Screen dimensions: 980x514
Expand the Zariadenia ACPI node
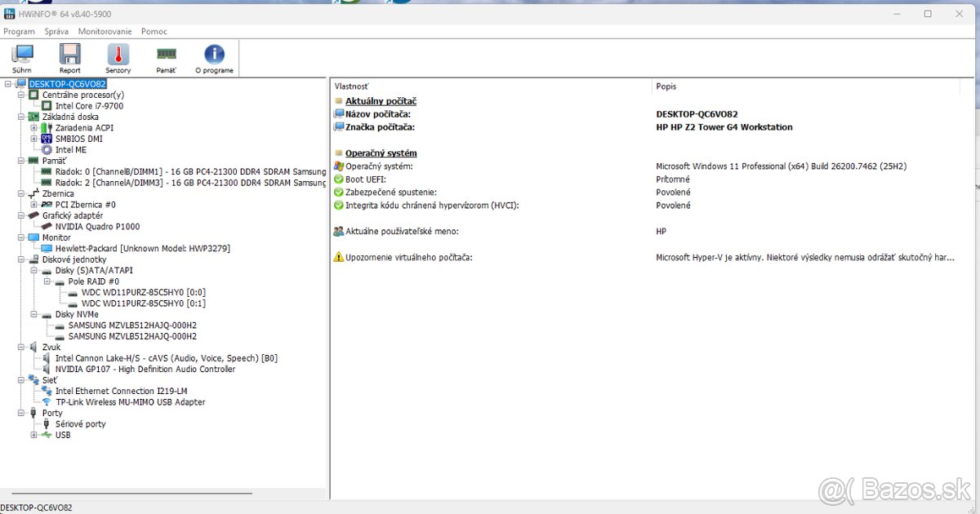point(34,128)
